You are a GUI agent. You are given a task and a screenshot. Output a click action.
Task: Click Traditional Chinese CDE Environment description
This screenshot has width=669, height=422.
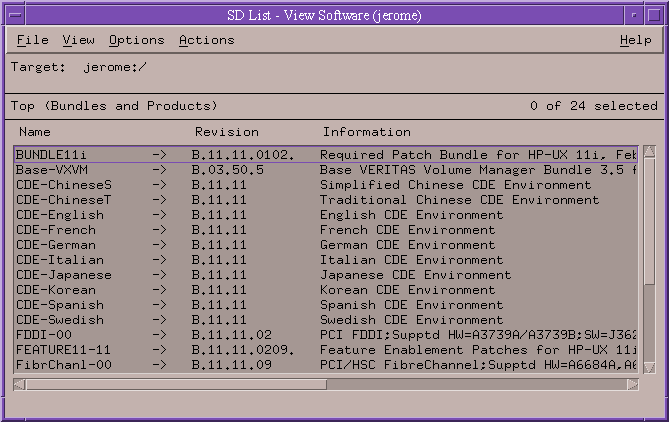coord(460,200)
